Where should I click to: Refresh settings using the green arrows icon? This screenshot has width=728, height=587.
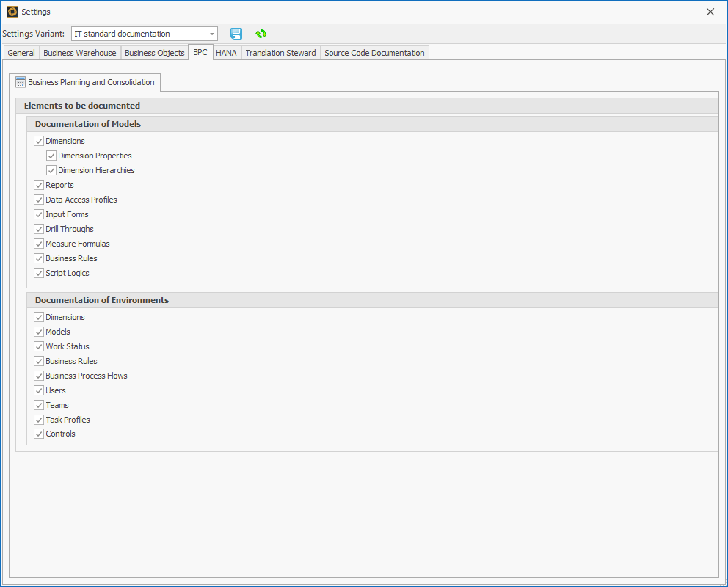pos(261,34)
